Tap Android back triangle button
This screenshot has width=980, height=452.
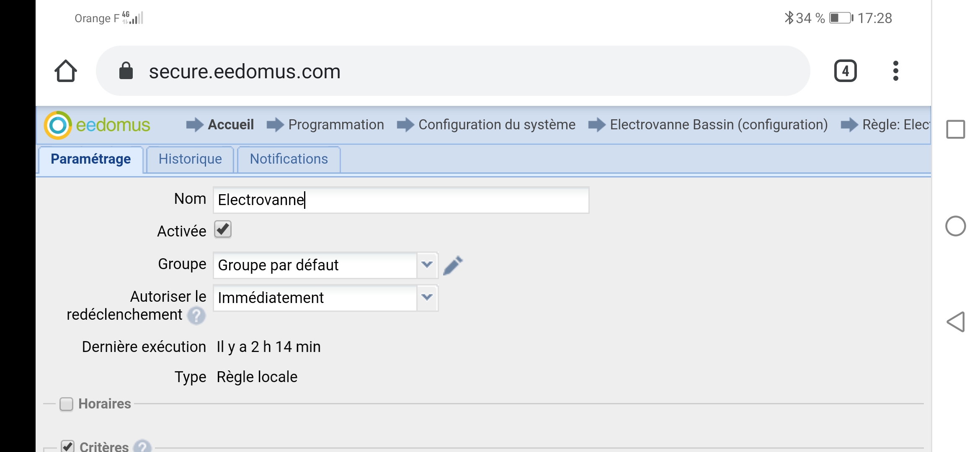pos(956,322)
